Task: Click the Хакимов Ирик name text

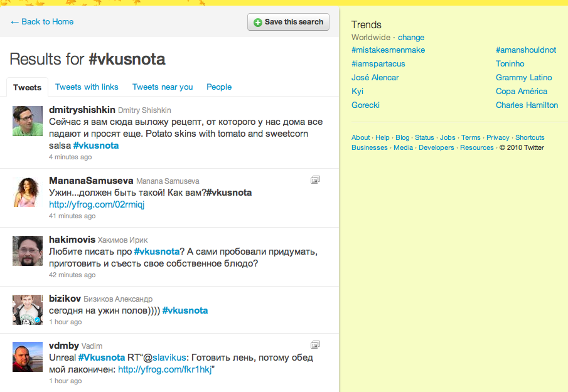Action: pyautogui.click(x=123, y=240)
